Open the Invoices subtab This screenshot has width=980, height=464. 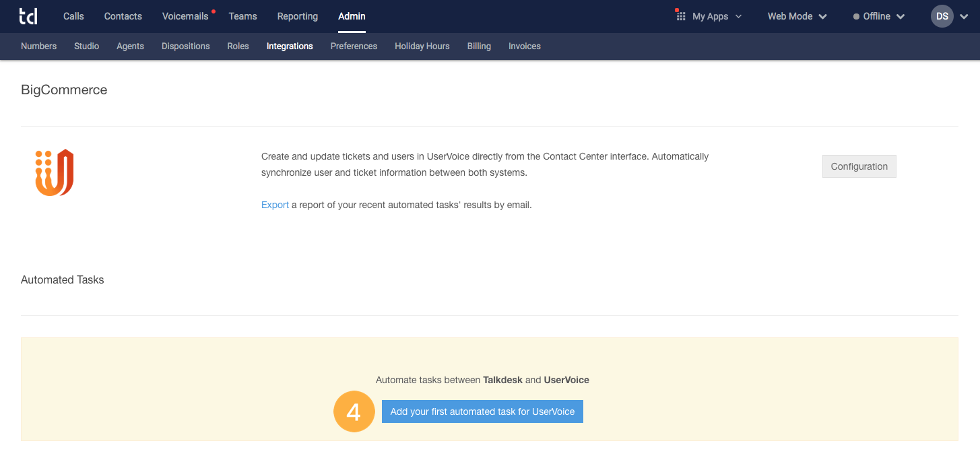coord(525,46)
